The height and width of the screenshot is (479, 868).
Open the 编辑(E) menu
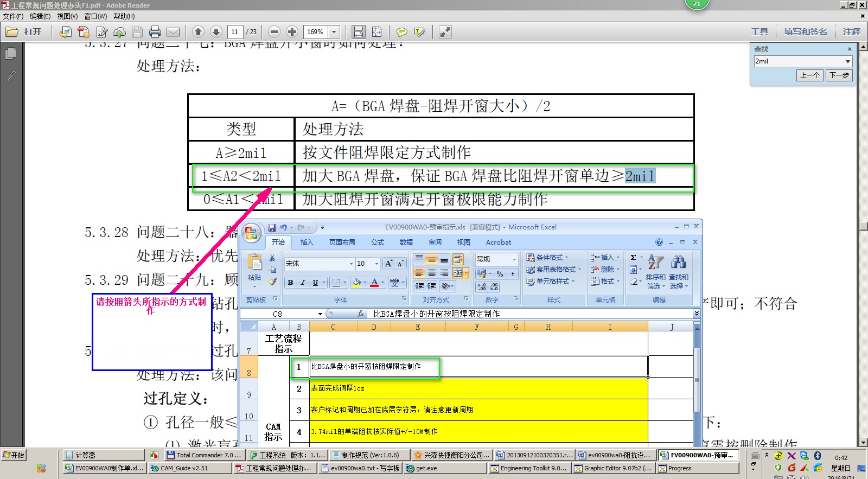pos(40,16)
